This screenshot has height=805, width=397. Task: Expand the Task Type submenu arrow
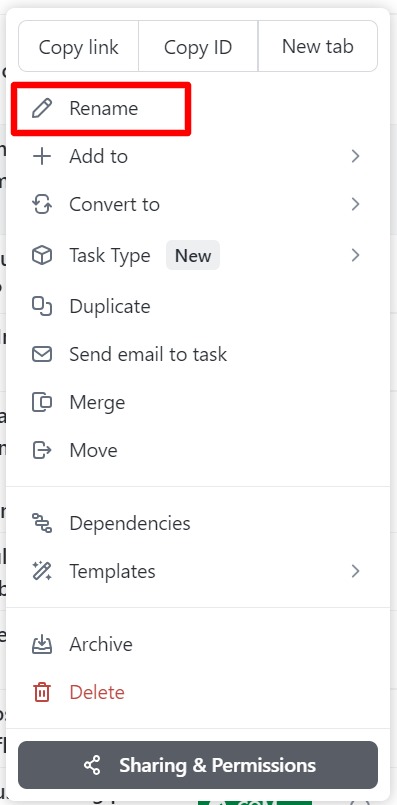point(355,255)
